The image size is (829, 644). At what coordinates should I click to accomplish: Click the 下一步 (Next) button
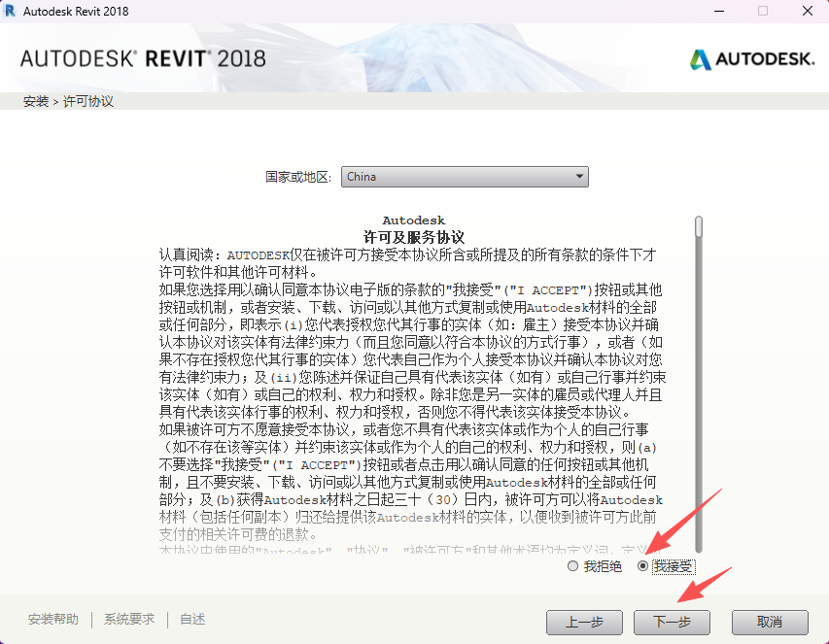[672, 622]
